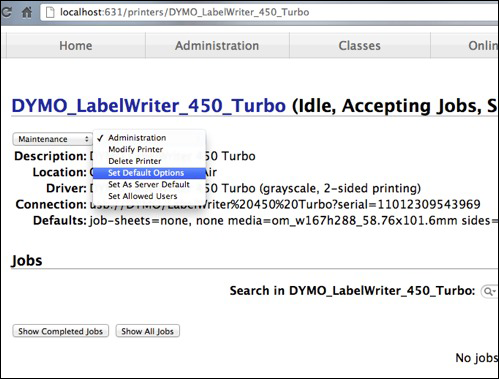
Task: Open the Maintenance dropdown
Action: pos(52,139)
